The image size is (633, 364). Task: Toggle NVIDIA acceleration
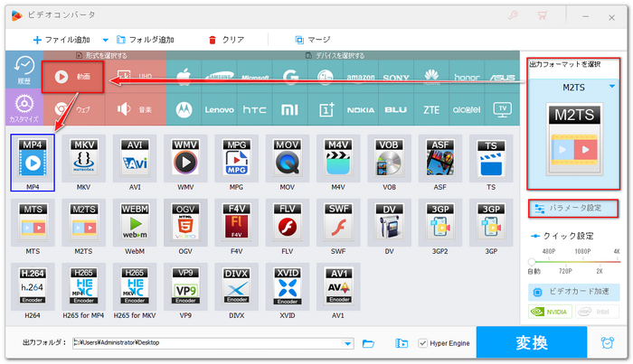550,312
